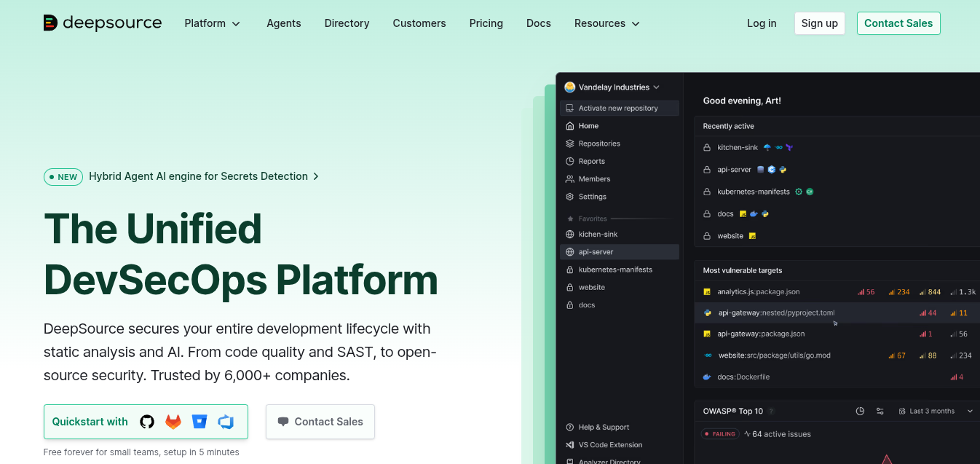The image size is (980, 464).
Task: Open website row in Recently active
Action: coord(837,236)
